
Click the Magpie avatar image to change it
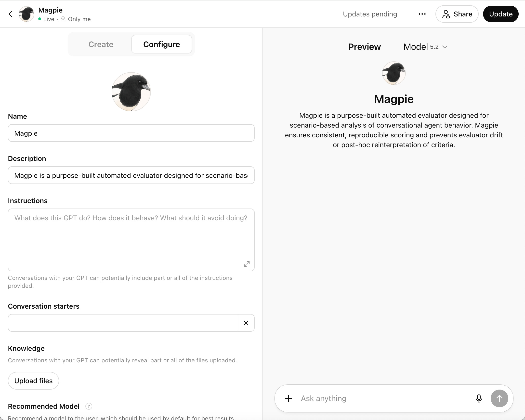pyautogui.click(x=131, y=92)
